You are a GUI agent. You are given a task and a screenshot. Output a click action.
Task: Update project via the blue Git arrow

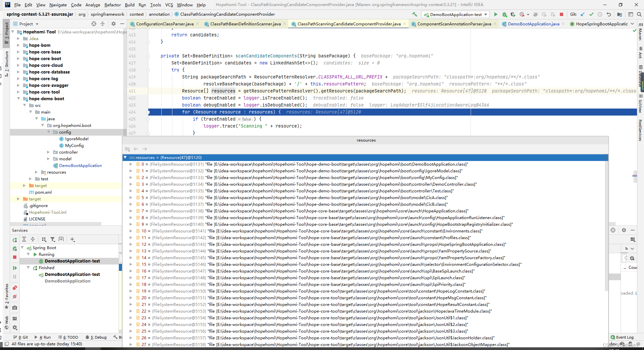coord(583,14)
